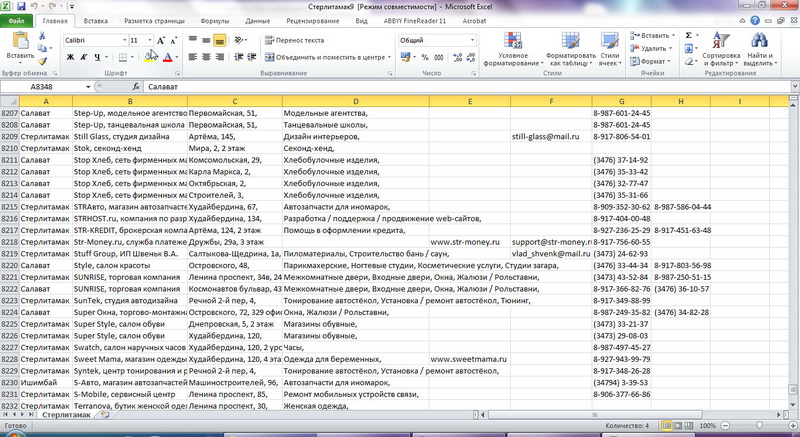
Task: Open the Формат cells menu
Action: coord(650,61)
